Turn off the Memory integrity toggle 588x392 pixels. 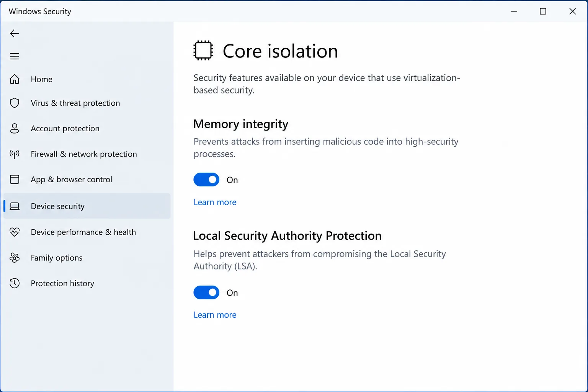coord(206,180)
